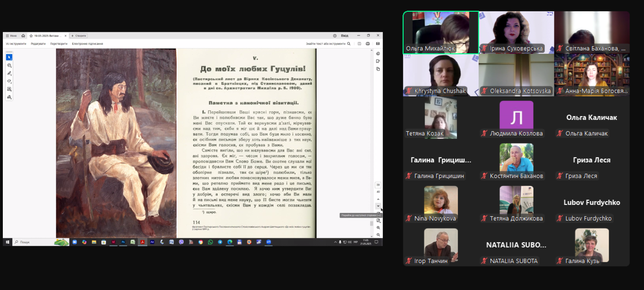This screenshot has height=290, width=644.
Task: Go to previous page with up chevron
Action: point(378,199)
